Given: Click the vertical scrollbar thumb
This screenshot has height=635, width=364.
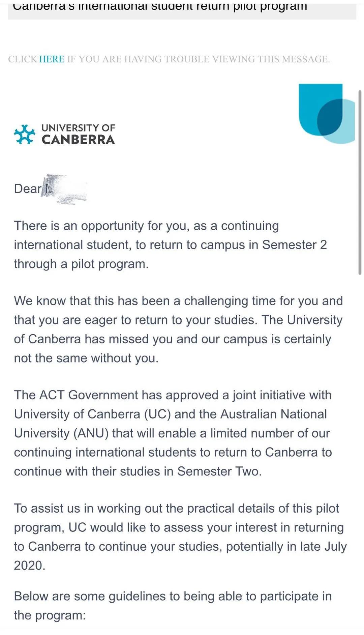Looking at the screenshot, I should click(x=360, y=182).
